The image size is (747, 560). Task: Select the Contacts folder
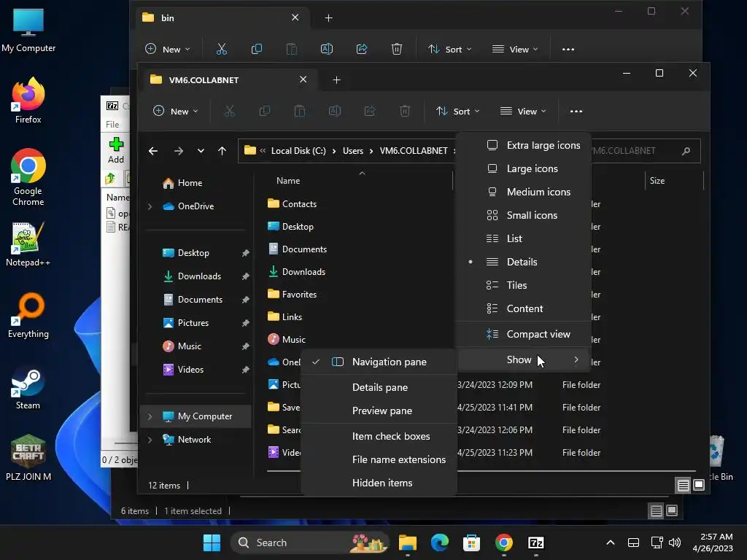click(x=299, y=204)
